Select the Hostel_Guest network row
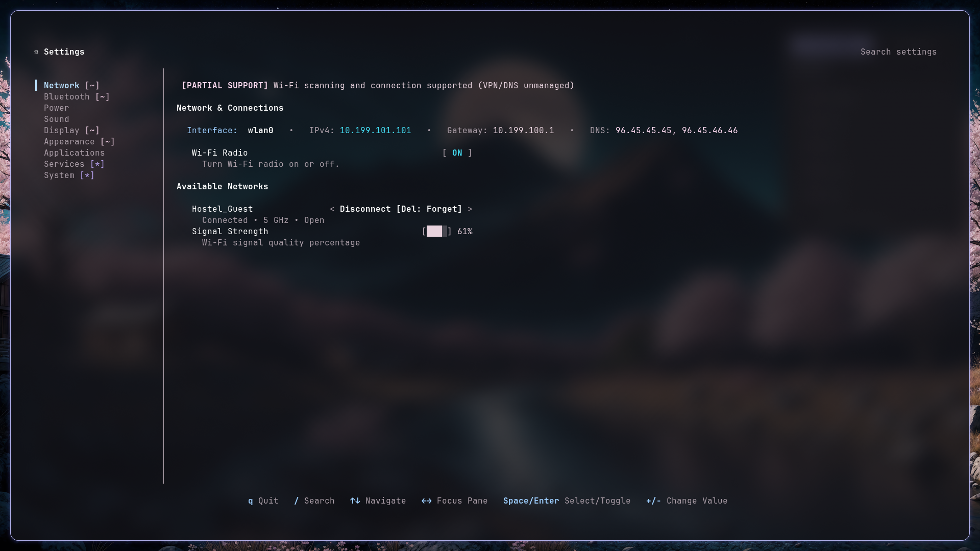The width and height of the screenshot is (980, 551). click(x=332, y=209)
